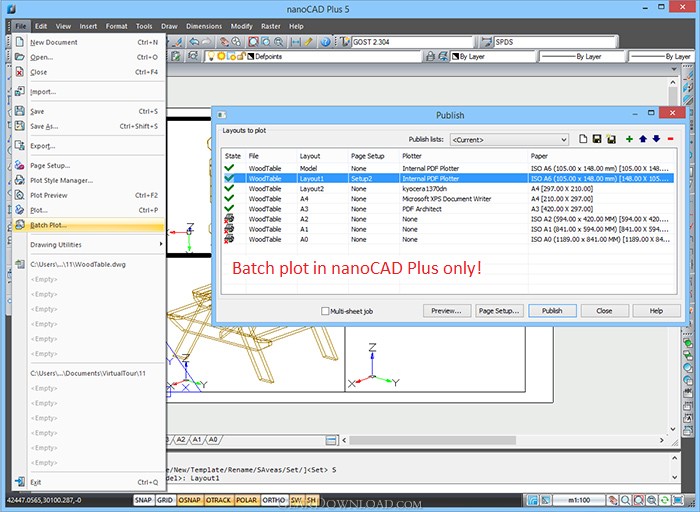Click the full screen icon in status bar
700x512 pixels.
point(678,500)
